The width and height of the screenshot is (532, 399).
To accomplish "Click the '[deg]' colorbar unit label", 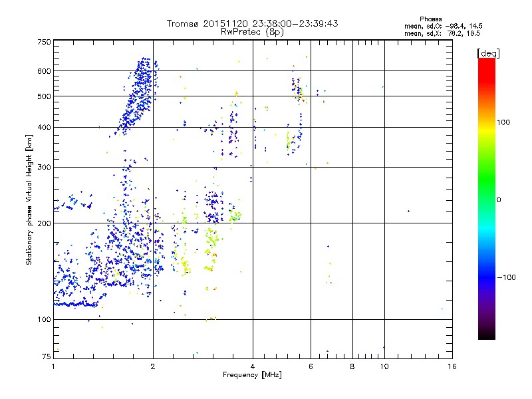I will click(488, 53).
